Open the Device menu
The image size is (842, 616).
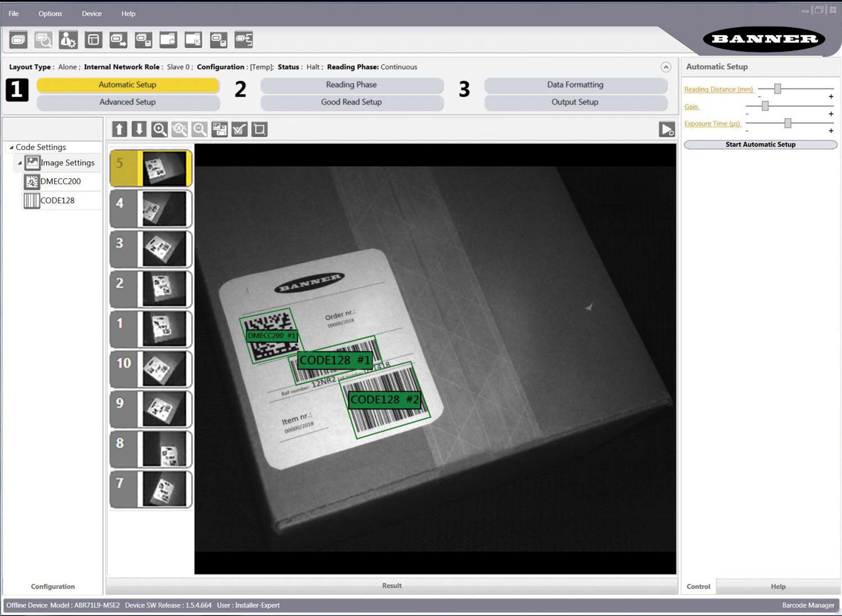pos(91,13)
